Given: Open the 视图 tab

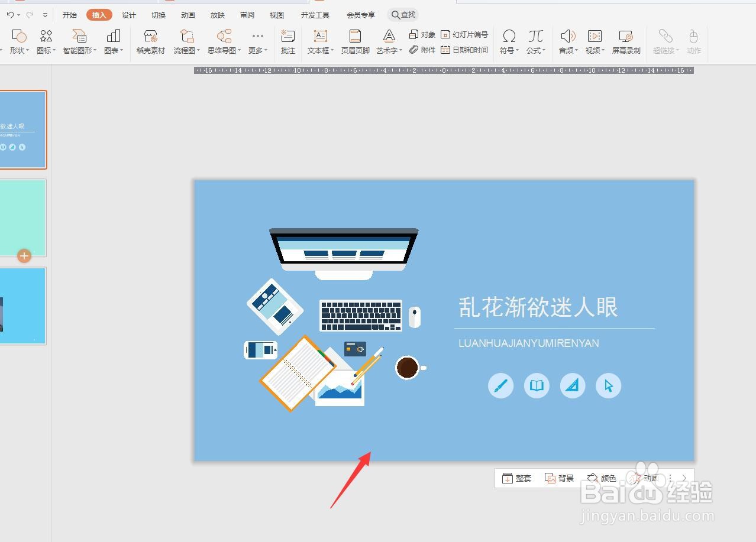Looking at the screenshot, I should tap(277, 15).
